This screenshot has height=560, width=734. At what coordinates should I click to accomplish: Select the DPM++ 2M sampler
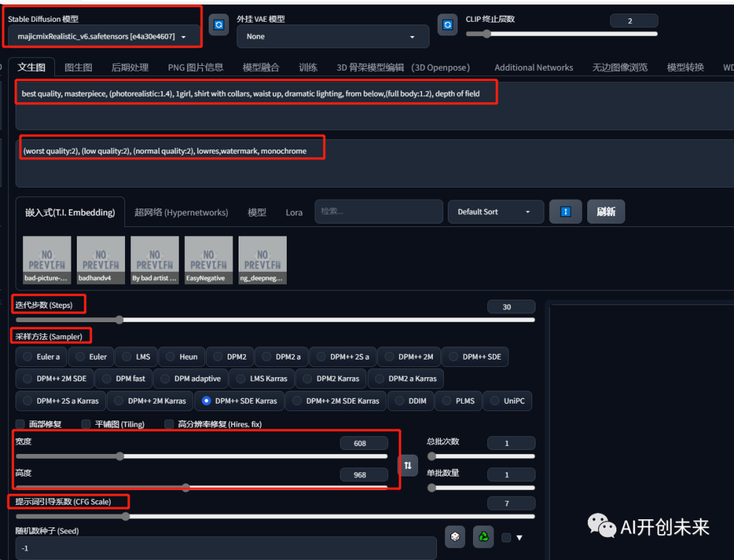pos(409,357)
